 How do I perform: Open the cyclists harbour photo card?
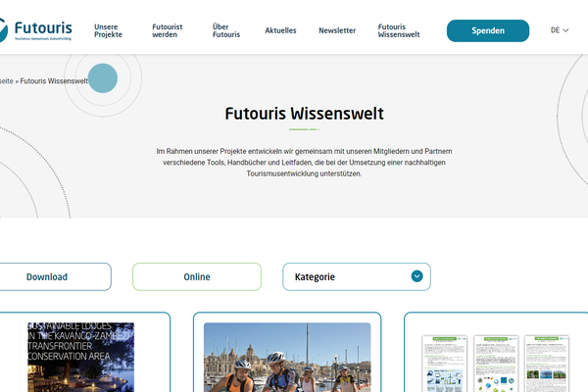[287, 357]
